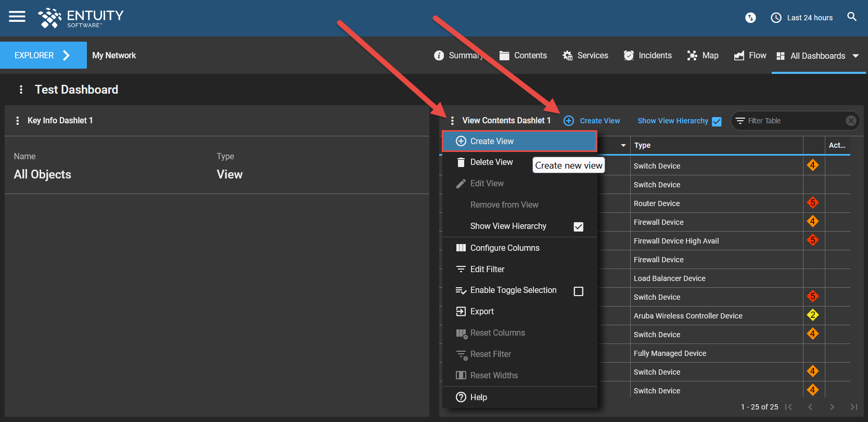Viewport: 868px width, 422px height.
Task: Toggle the blue Show View Hierarchy checkbox in dashlet header
Action: point(717,121)
